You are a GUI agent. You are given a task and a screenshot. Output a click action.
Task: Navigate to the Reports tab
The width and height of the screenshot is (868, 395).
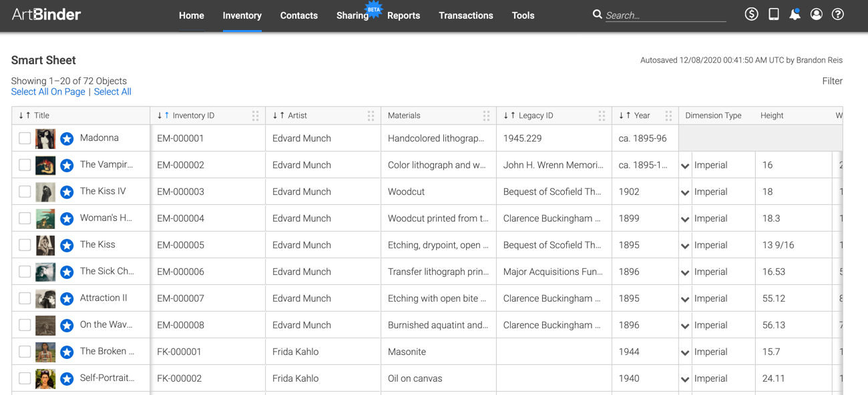(403, 15)
